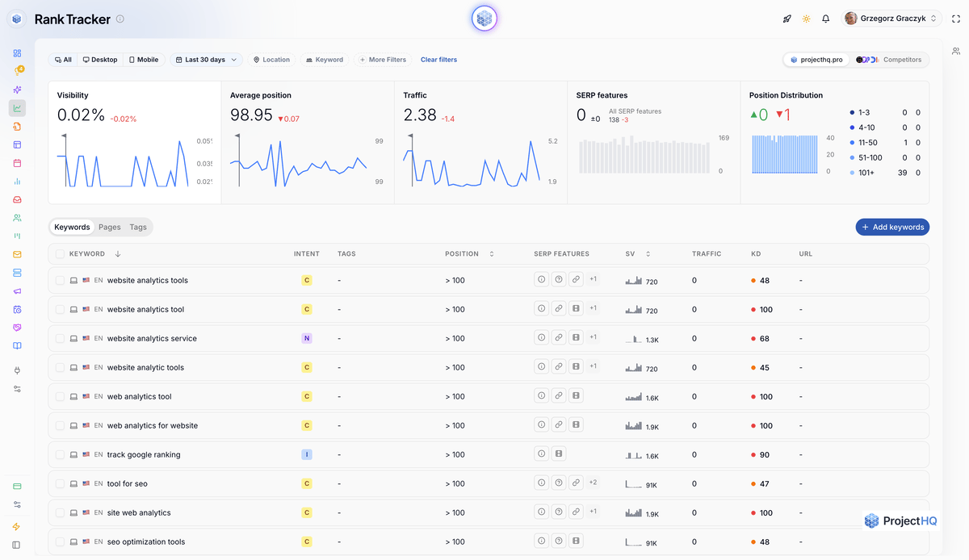Open the plug integrations icon in the sidebar
This screenshot has width=969, height=560.
click(x=17, y=370)
